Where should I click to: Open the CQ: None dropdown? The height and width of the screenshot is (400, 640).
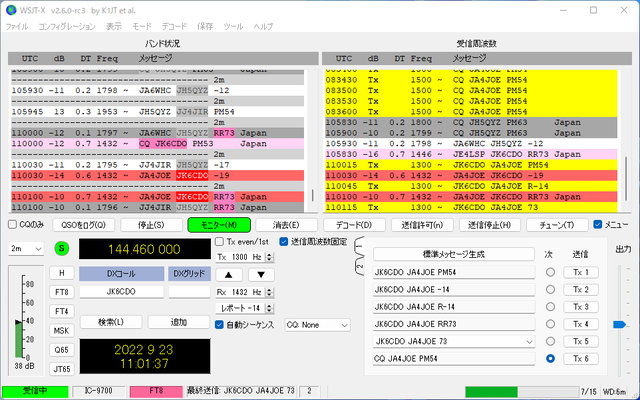317,325
